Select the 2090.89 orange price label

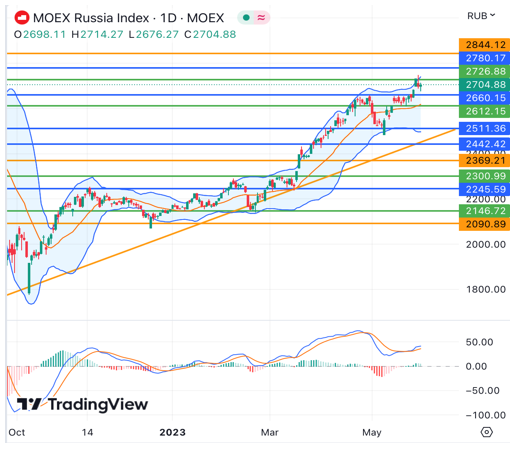484,224
